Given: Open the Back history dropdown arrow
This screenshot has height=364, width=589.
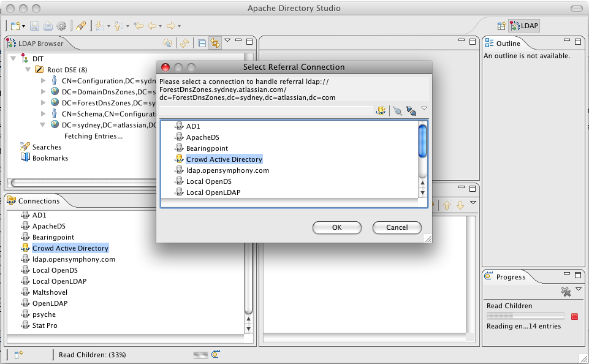Looking at the screenshot, I should [x=161, y=26].
